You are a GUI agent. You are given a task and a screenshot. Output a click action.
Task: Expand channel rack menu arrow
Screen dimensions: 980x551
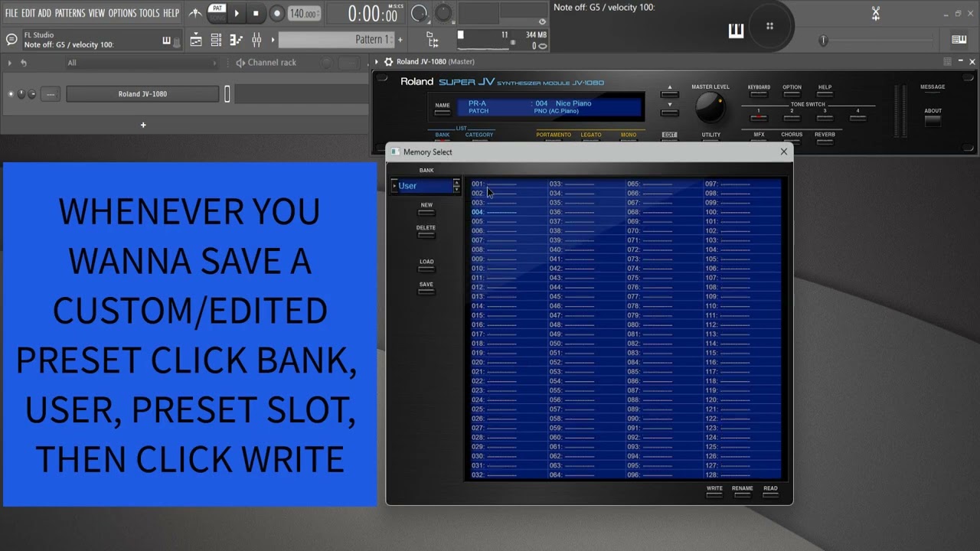9,63
